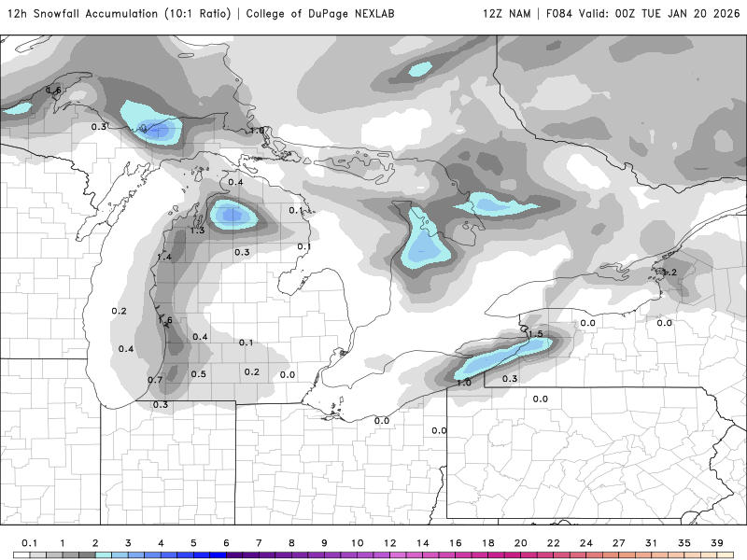Click the 'F084 Valid: 00Z TUE JAN 20 2026' text

coord(642,14)
